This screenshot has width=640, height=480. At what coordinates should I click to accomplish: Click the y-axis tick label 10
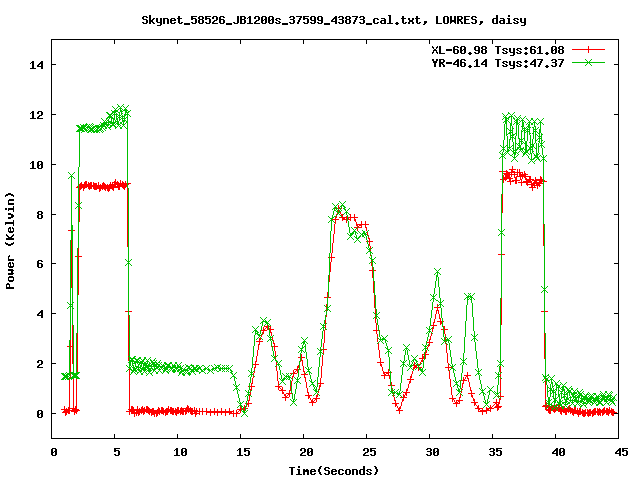coord(36,165)
